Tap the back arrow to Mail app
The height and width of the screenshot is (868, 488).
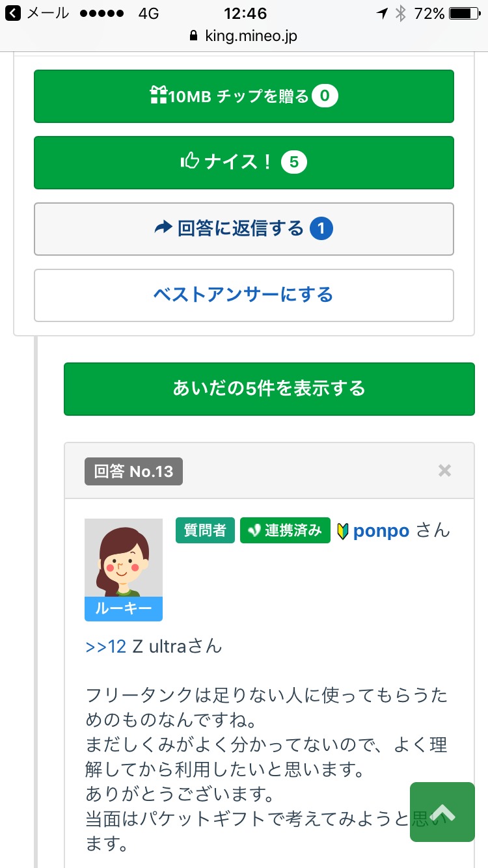12,13
